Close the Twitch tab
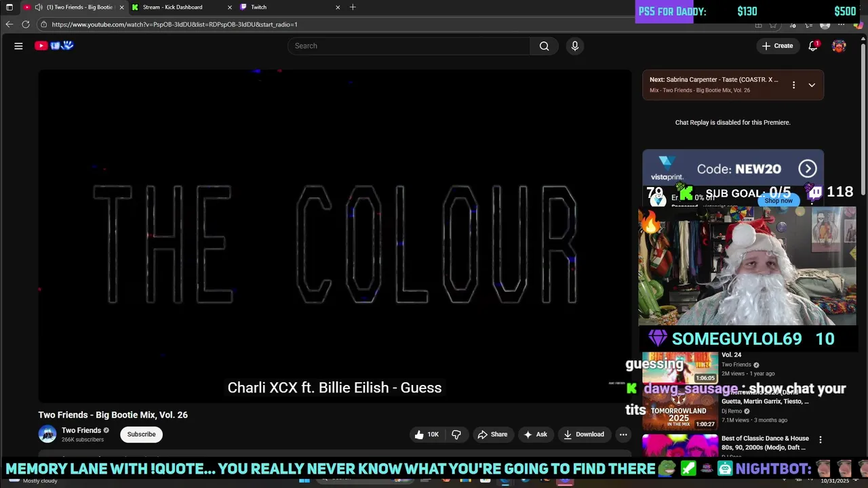This screenshot has width=868, height=488. point(338,7)
